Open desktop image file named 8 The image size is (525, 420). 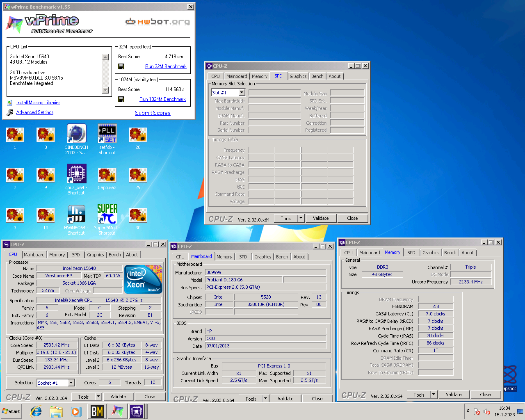click(x=46, y=138)
